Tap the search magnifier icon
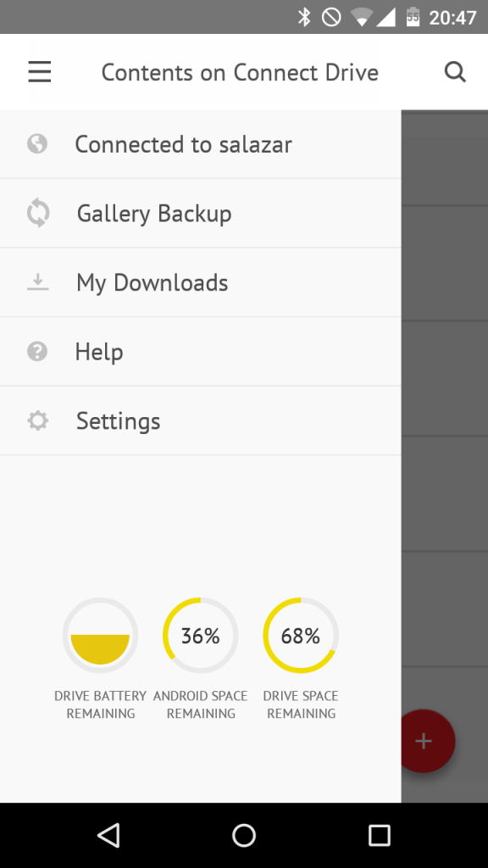Image resolution: width=488 pixels, height=868 pixels. [456, 71]
